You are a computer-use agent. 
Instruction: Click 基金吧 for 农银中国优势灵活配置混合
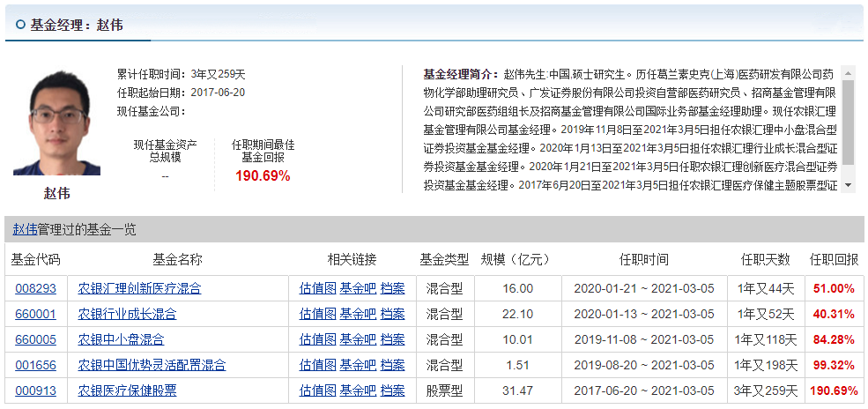(358, 365)
